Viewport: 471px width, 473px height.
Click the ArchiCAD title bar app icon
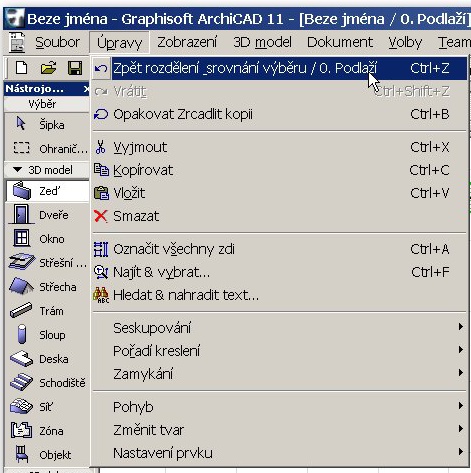point(14,18)
